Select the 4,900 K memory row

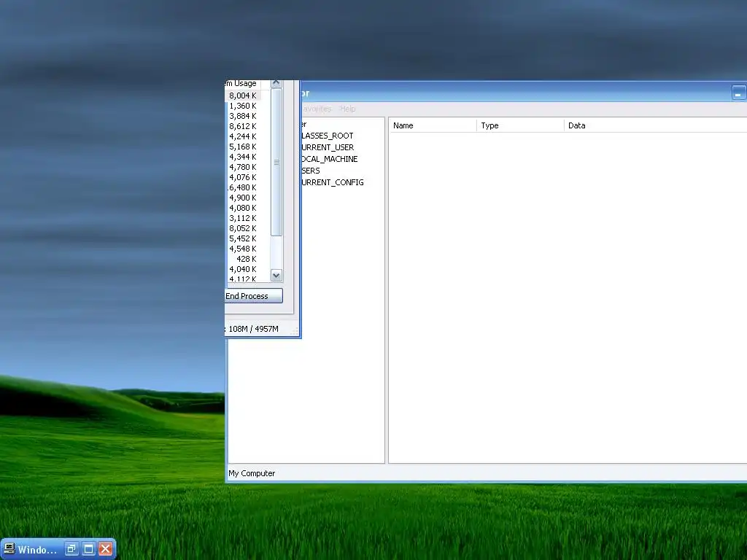(243, 198)
